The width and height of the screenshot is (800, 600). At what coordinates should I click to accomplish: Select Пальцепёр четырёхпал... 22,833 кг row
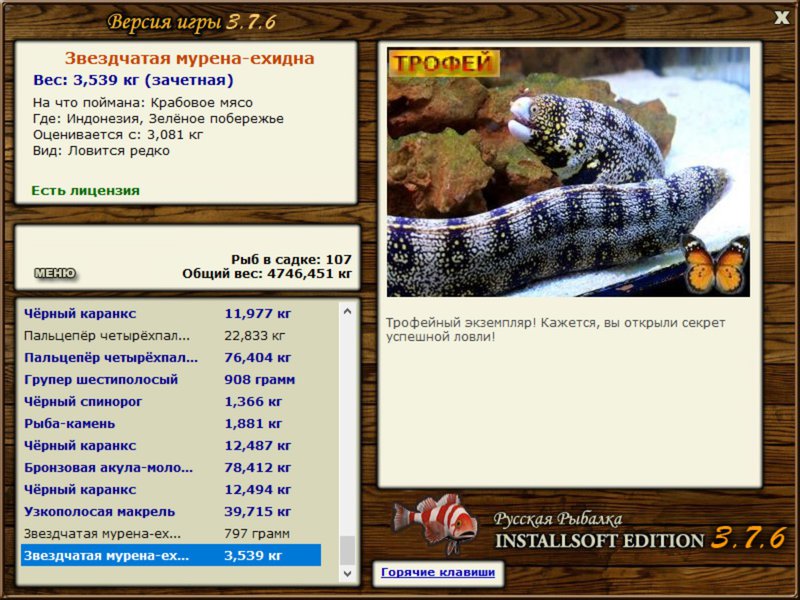pyautogui.click(x=171, y=335)
